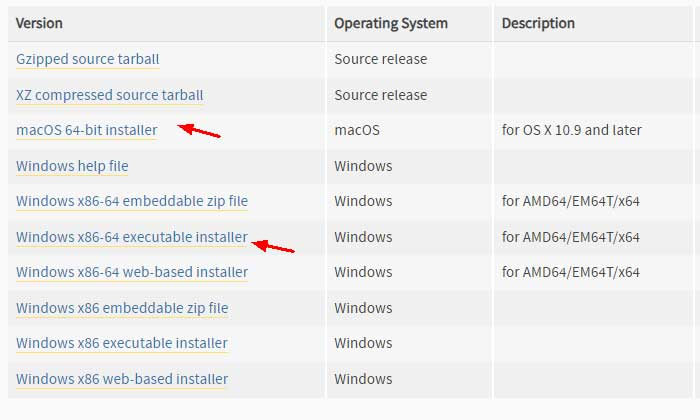Click the macOS 64-bit installer link
The image size is (700, 420).
[x=87, y=131]
